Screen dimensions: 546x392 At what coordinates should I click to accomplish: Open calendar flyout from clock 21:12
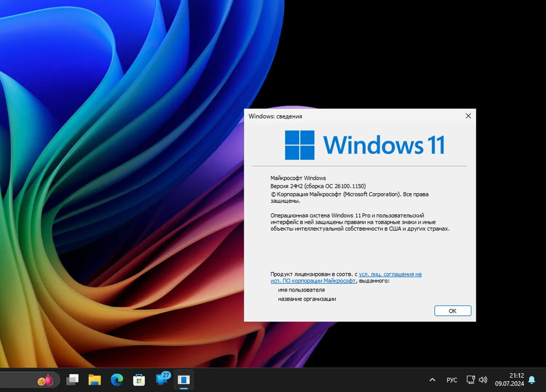509,380
